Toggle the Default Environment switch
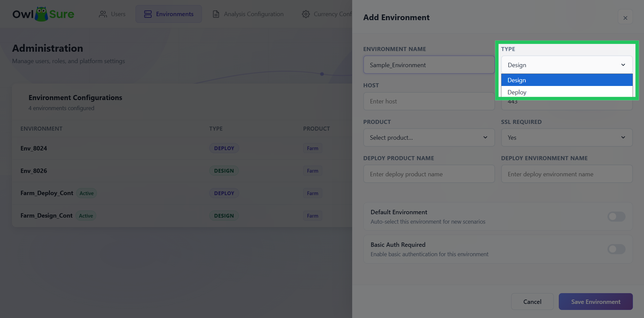This screenshot has height=318, width=644. pyautogui.click(x=616, y=217)
